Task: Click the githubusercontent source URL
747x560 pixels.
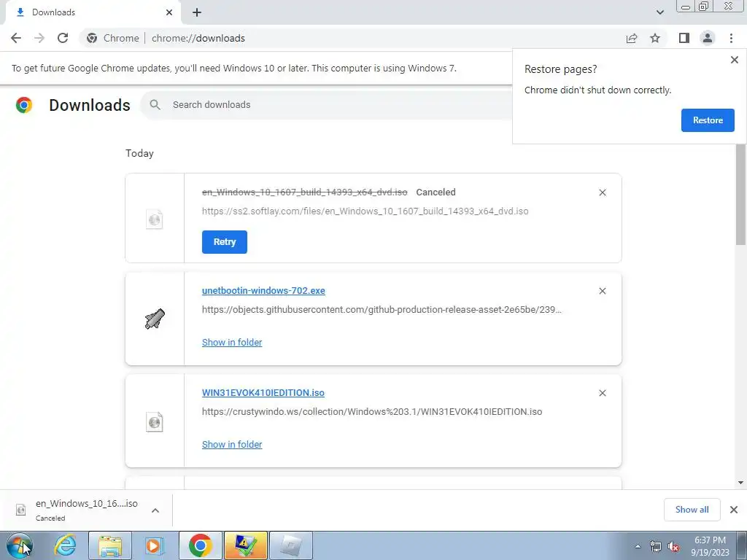Action: pos(382,309)
